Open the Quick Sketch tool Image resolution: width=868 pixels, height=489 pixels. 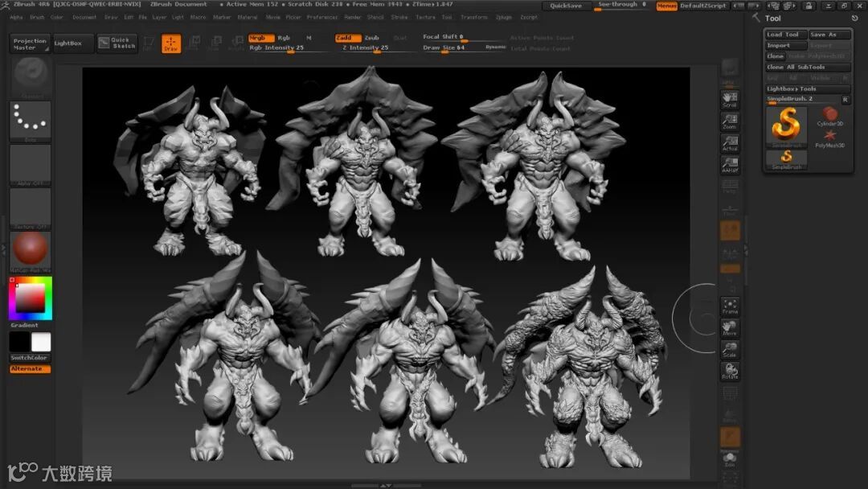117,43
